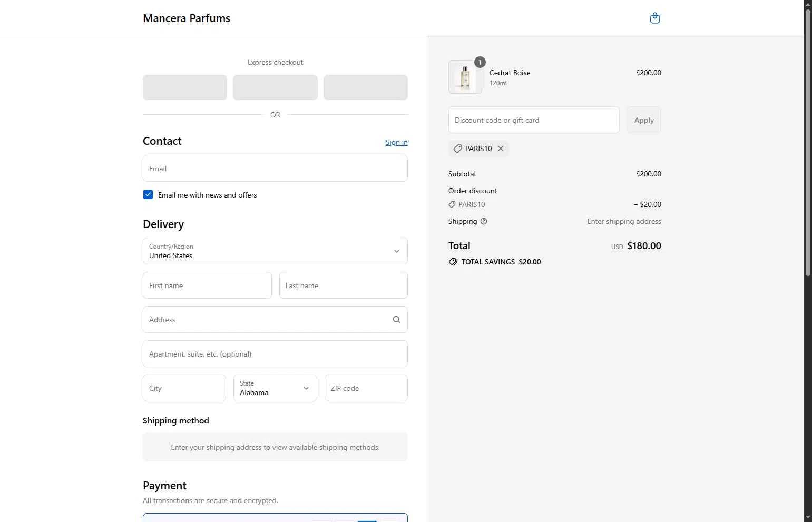Screen dimensions: 812x522
Task: Click the $180.00 total amount
Action: [x=644, y=246]
